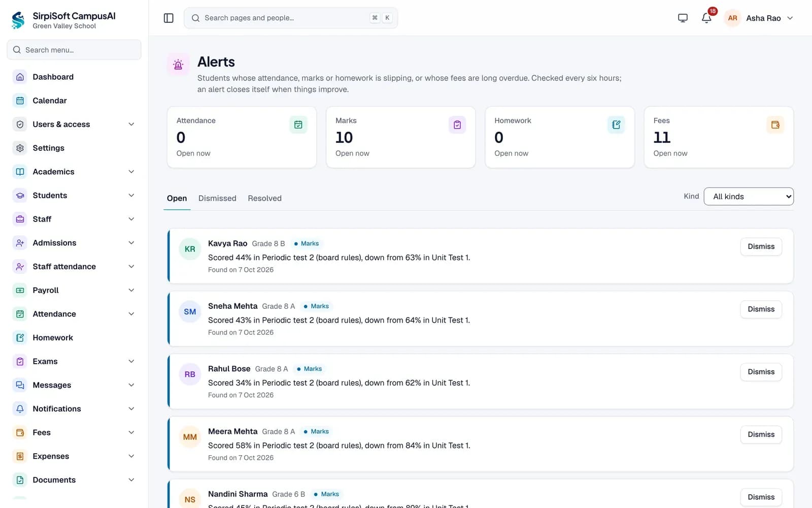Click the Attendance card calendar icon
The width and height of the screenshot is (812, 508).
298,125
